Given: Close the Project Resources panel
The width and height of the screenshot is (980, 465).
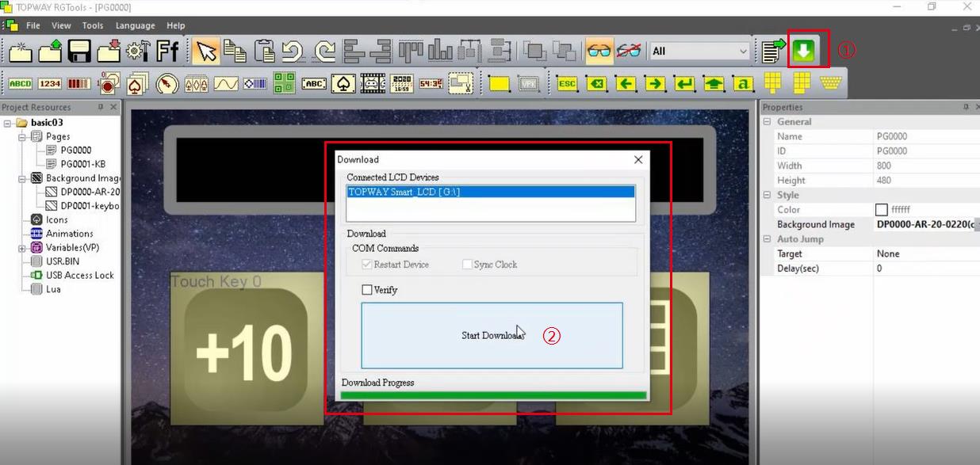Looking at the screenshot, I should click(x=113, y=107).
